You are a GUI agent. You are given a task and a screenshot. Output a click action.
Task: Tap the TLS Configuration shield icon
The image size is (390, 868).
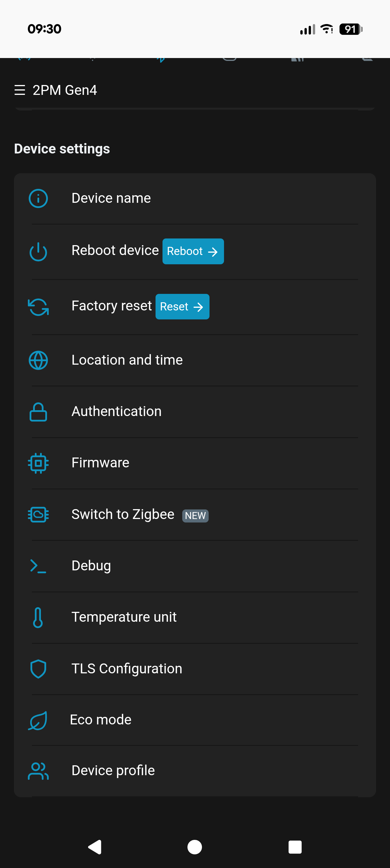point(38,668)
